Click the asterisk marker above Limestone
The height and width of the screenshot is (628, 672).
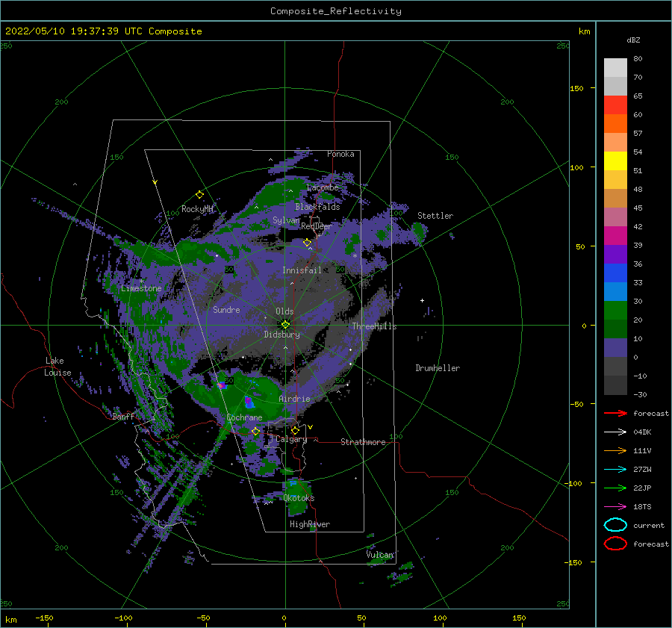coord(141,282)
